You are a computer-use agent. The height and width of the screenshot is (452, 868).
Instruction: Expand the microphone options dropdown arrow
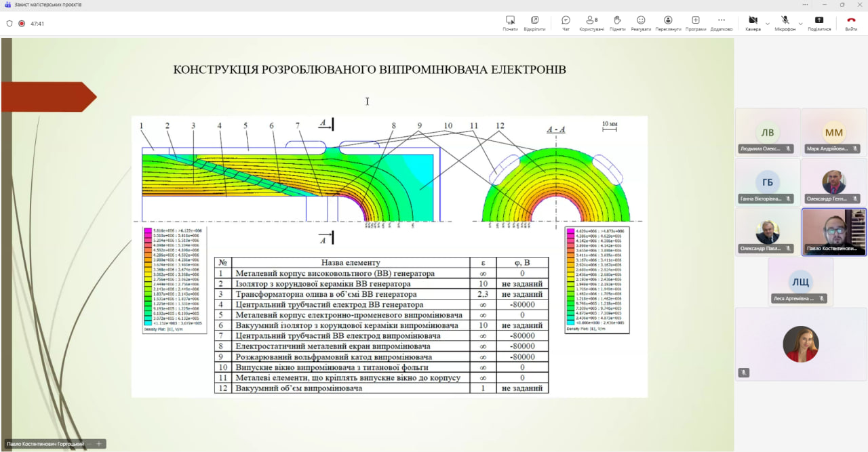point(800,24)
